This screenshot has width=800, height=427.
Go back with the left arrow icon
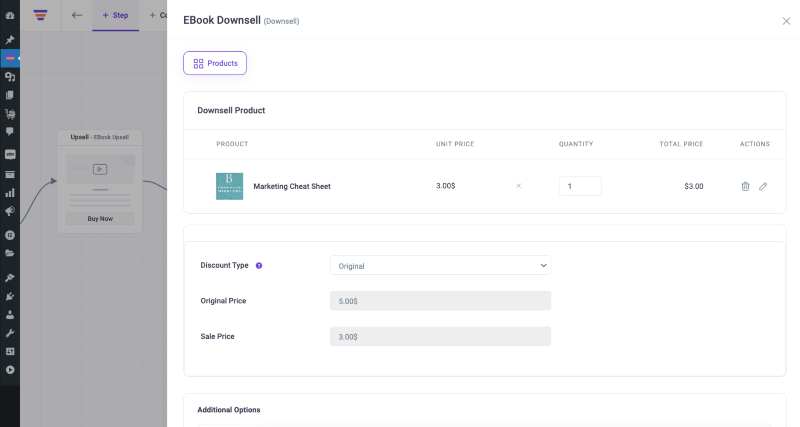(77, 15)
